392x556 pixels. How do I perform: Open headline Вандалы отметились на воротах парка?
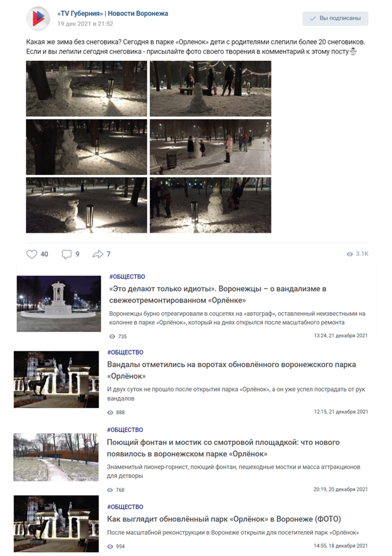pyautogui.click(x=231, y=370)
